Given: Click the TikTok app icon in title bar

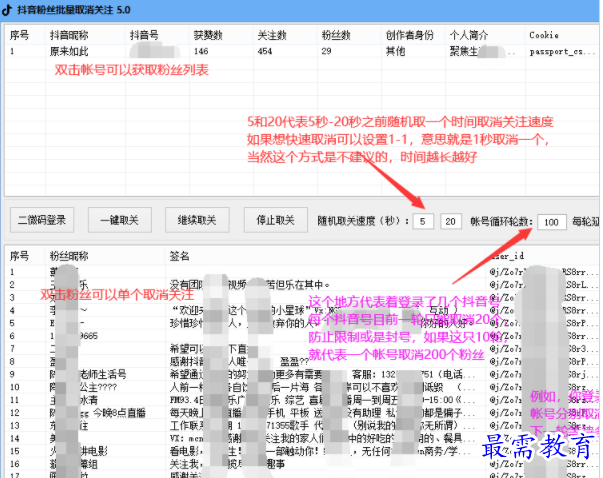Looking at the screenshot, I should click(7, 10).
